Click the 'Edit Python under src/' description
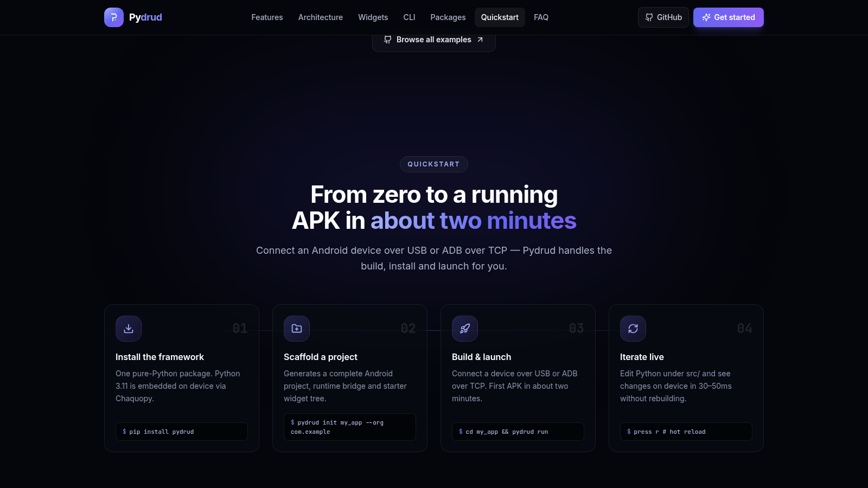 tap(676, 386)
